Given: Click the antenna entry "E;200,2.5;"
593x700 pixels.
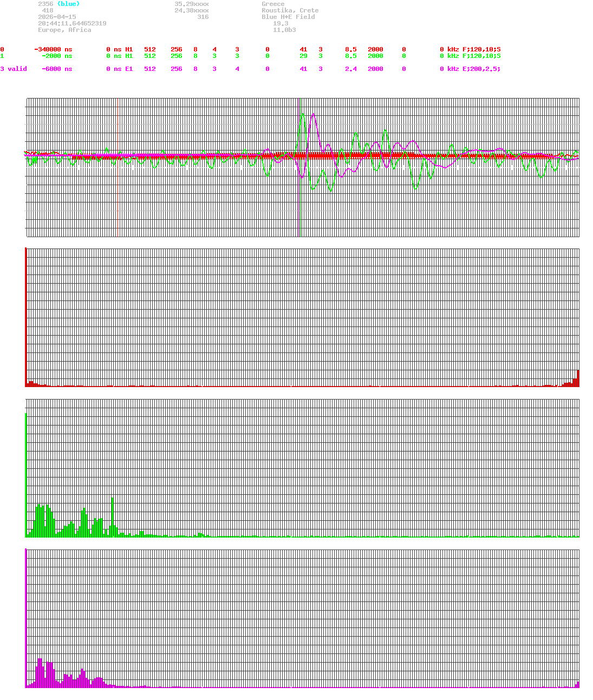Looking at the screenshot, I should 481,69.
